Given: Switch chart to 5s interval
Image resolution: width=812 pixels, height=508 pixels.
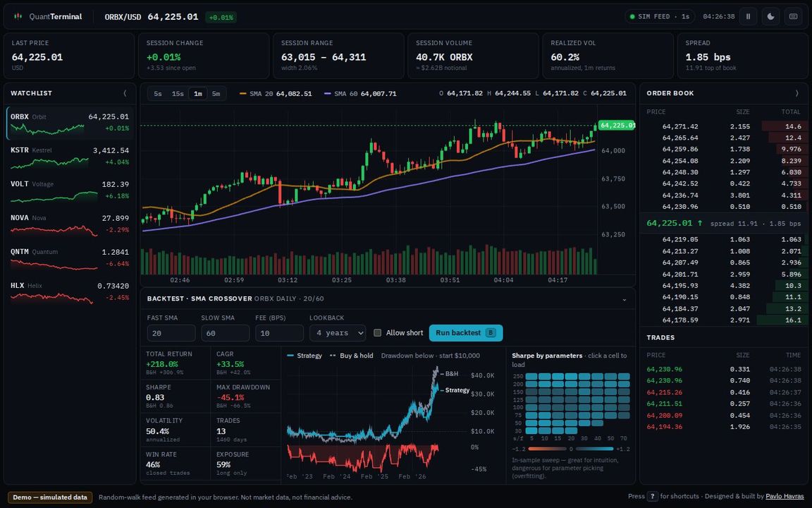Looking at the screenshot, I should coord(158,94).
